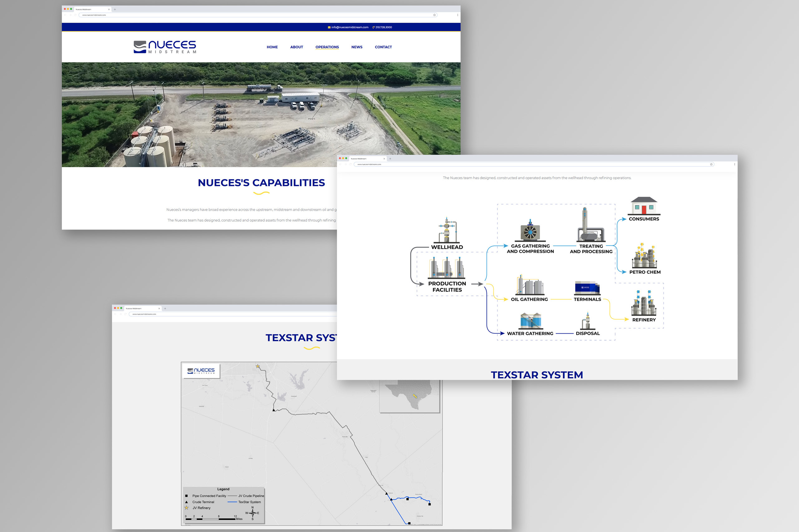Open the diagram window's menu dots
This screenshot has height=532, width=799.
734,164
